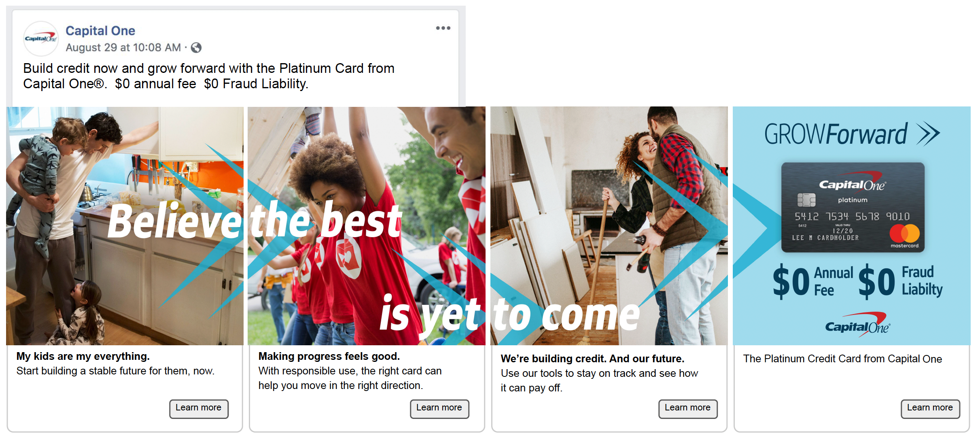Click Learn more under The Platinum Credit Card
The width and height of the screenshot is (980, 442).
click(930, 408)
